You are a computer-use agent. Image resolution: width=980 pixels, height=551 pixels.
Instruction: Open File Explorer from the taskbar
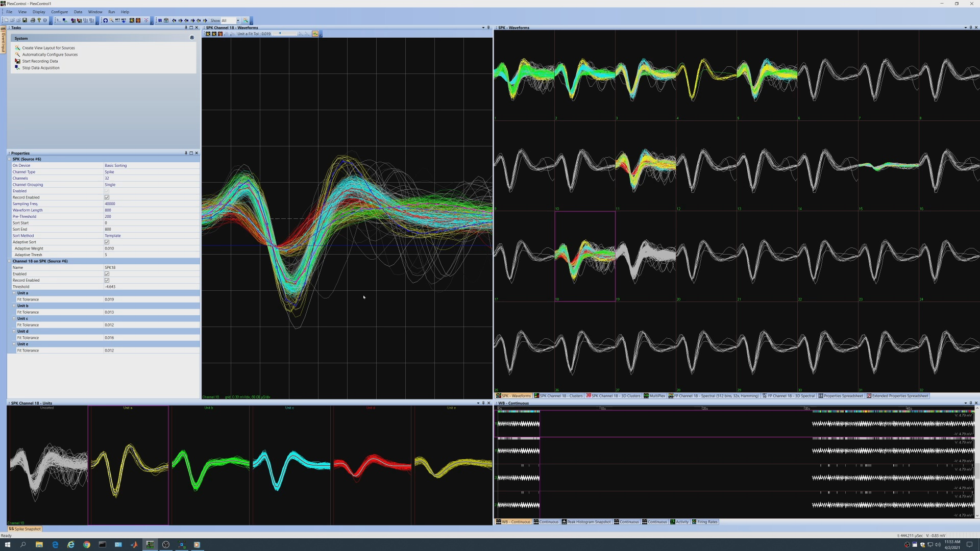click(39, 544)
